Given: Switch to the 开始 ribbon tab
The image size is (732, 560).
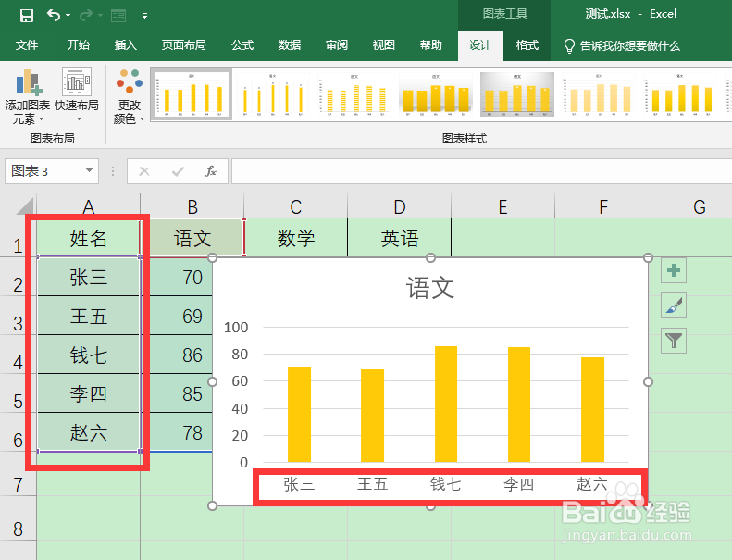Looking at the screenshot, I should [x=78, y=45].
